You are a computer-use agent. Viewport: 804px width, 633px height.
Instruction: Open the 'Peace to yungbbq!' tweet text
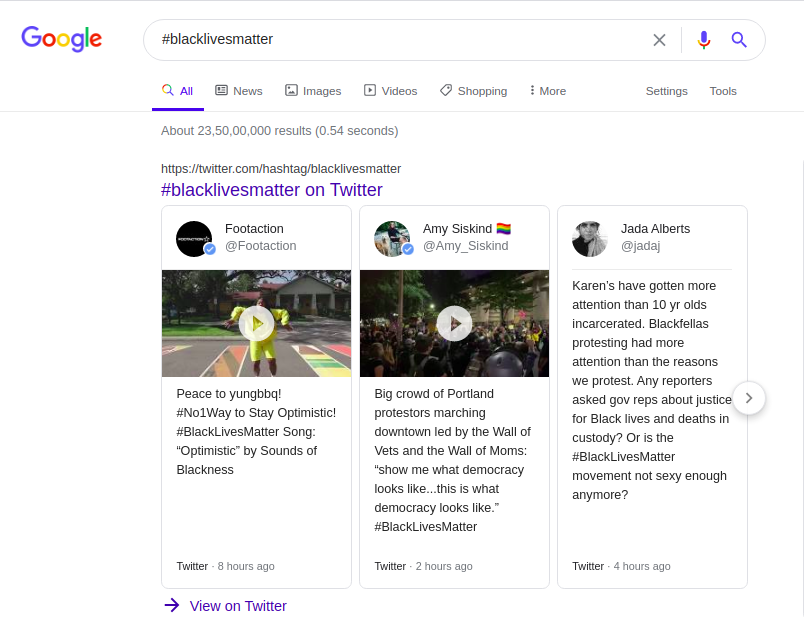pos(256,432)
